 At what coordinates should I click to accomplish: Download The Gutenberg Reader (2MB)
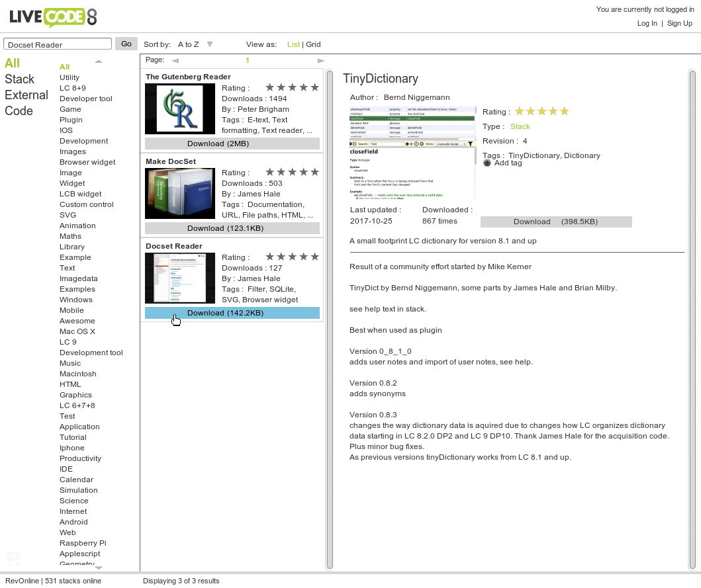(232, 144)
